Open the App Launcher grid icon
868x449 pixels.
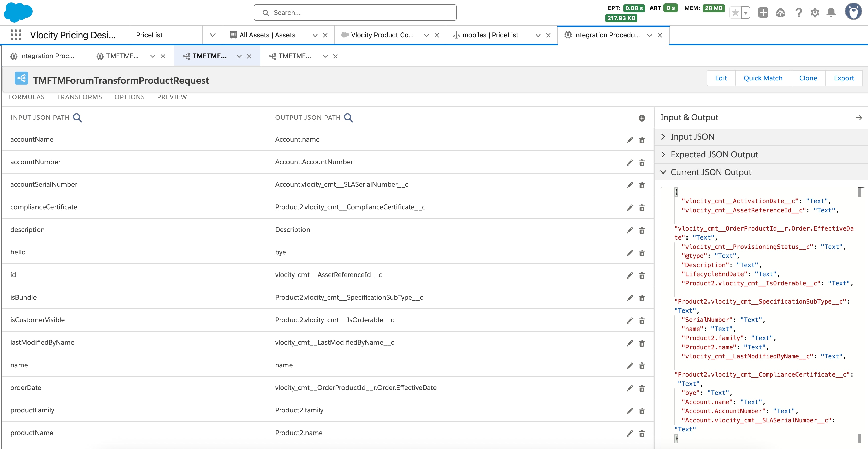pos(16,35)
